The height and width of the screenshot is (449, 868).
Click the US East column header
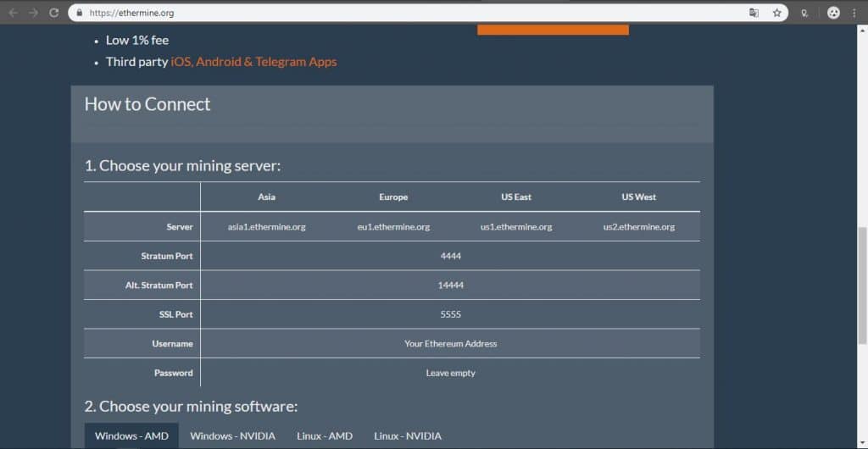click(516, 197)
